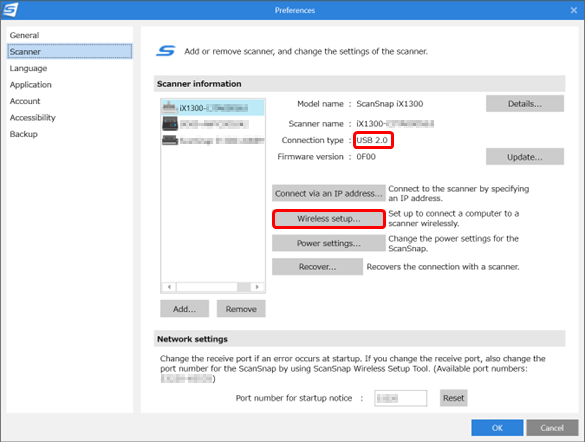Viewport: 585px width, 442px height.
Task: Select the iX1300 scanner icon in list
Action: pos(169,107)
